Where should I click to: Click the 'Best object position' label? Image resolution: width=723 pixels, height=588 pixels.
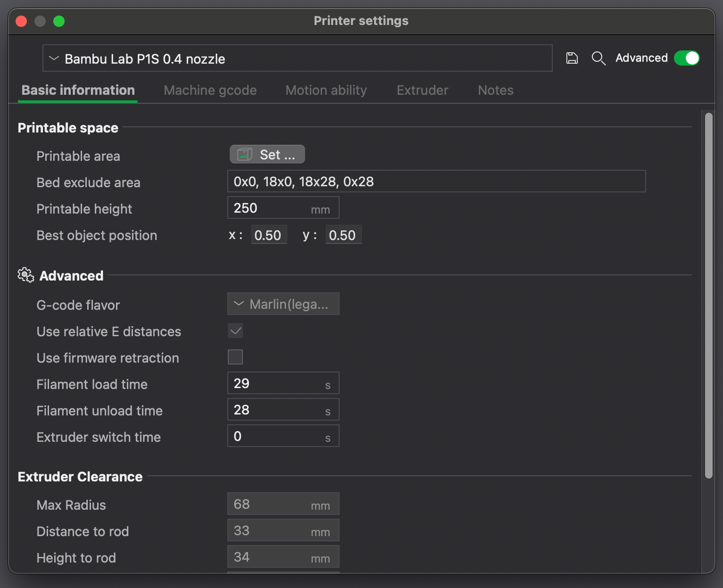[x=97, y=235]
